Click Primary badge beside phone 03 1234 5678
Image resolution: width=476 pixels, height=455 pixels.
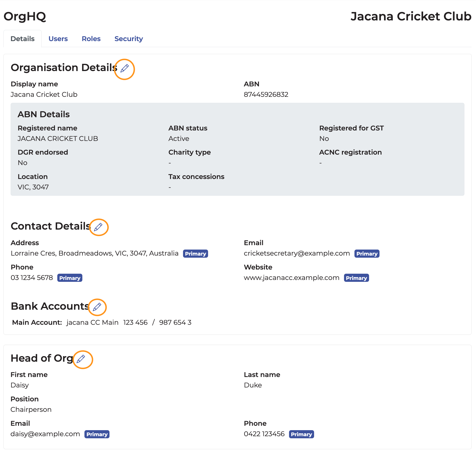coord(70,278)
